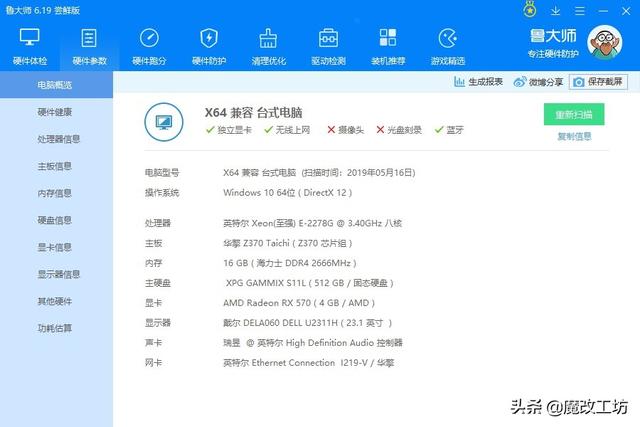Click the Xeon E-2278G processor value
The image size is (640, 427).
pyautogui.click(x=312, y=223)
